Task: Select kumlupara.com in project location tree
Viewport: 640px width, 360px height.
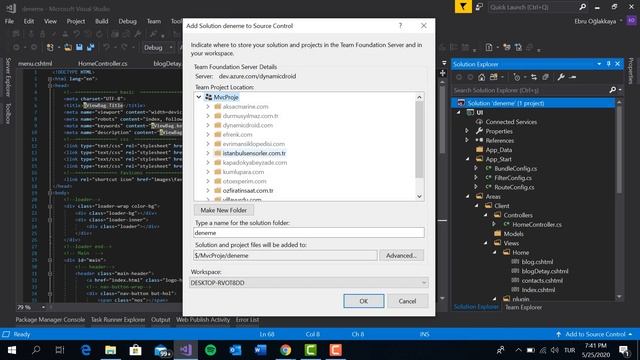Action: tap(243, 172)
